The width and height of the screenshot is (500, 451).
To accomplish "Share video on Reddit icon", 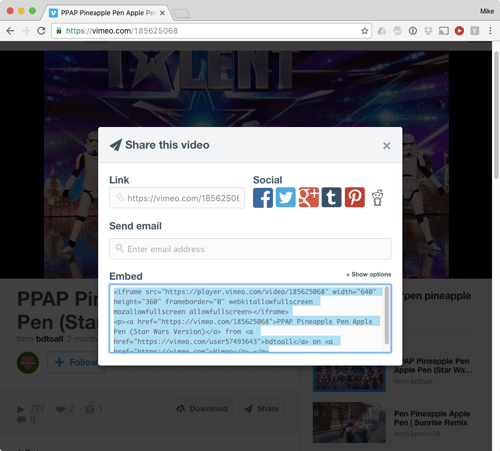I will (378, 198).
